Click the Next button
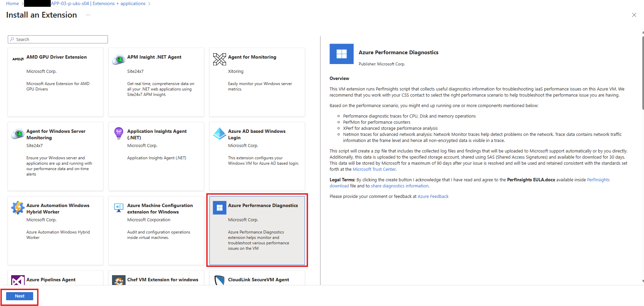 (19, 296)
